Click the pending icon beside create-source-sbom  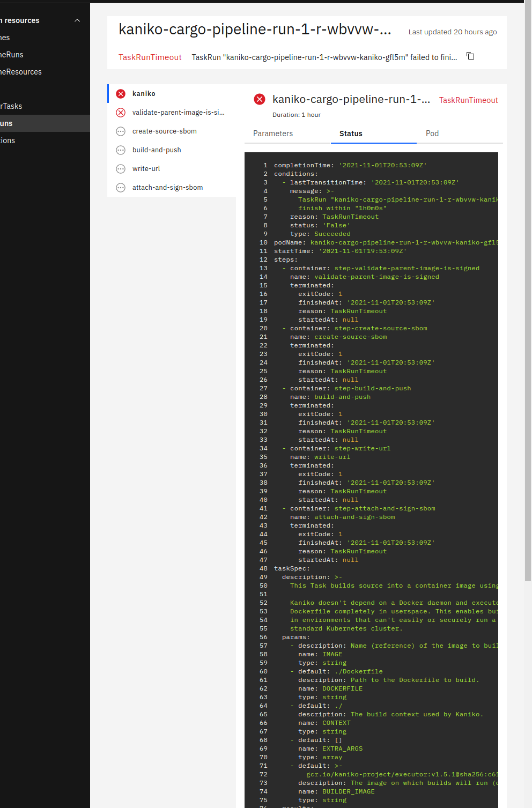pos(120,131)
